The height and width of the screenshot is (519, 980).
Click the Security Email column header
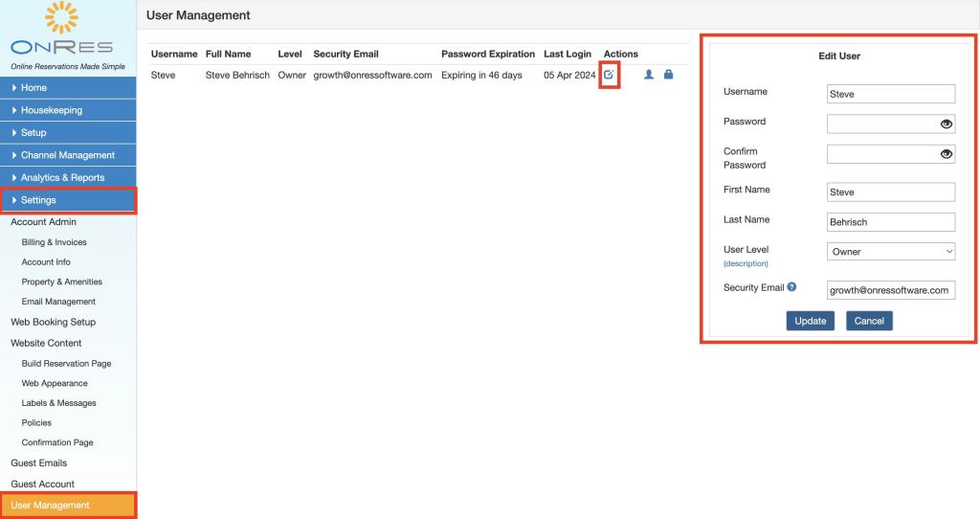(x=345, y=54)
